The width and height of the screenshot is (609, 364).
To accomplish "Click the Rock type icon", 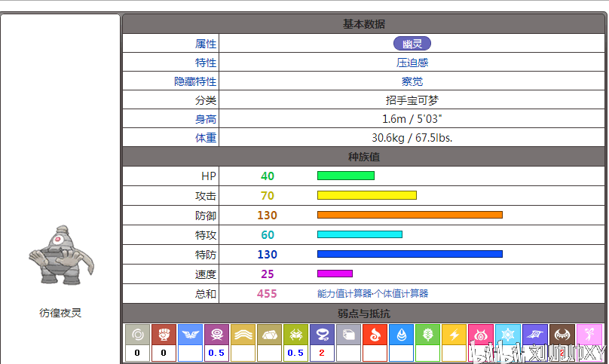I will coord(269,335).
